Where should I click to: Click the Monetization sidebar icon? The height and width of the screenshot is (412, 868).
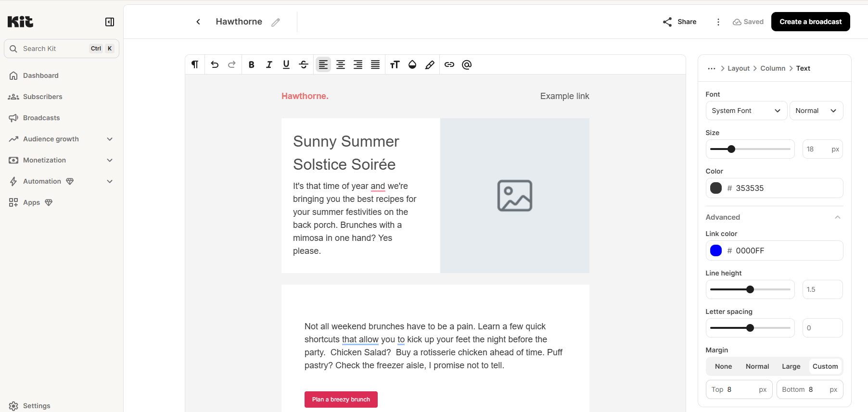click(13, 160)
